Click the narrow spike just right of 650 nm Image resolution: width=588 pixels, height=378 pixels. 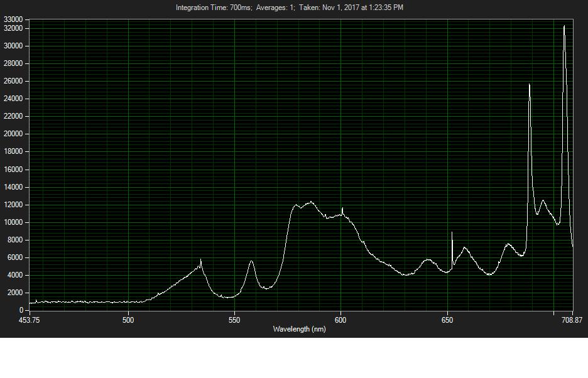[452, 233]
